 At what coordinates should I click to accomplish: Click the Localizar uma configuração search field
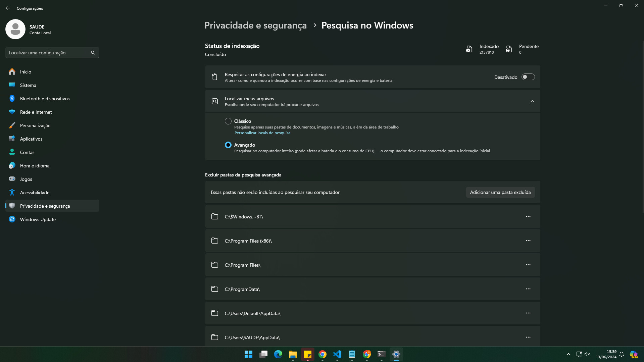pyautogui.click(x=49, y=53)
